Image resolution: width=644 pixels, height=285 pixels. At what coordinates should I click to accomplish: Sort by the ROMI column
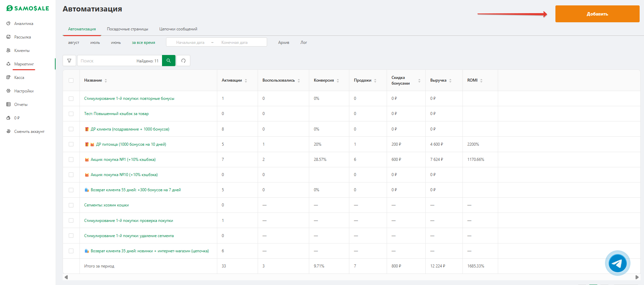click(481, 81)
